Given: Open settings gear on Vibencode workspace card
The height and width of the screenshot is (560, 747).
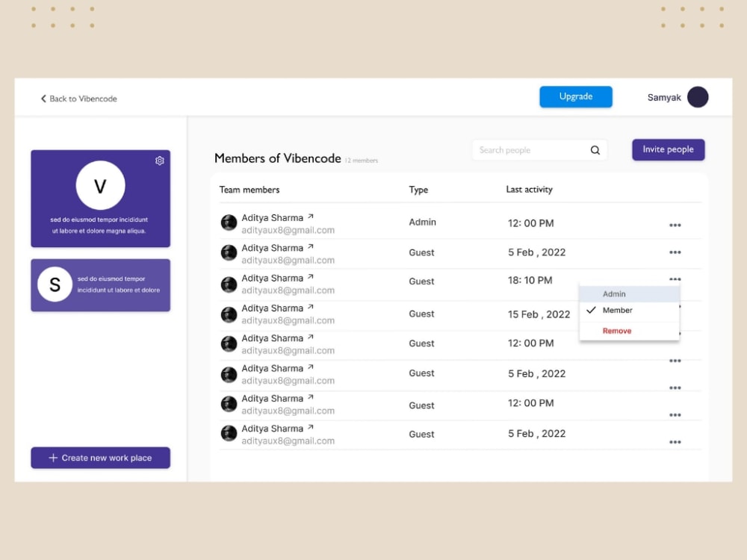Looking at the screenshot, I should click(160, 161).
